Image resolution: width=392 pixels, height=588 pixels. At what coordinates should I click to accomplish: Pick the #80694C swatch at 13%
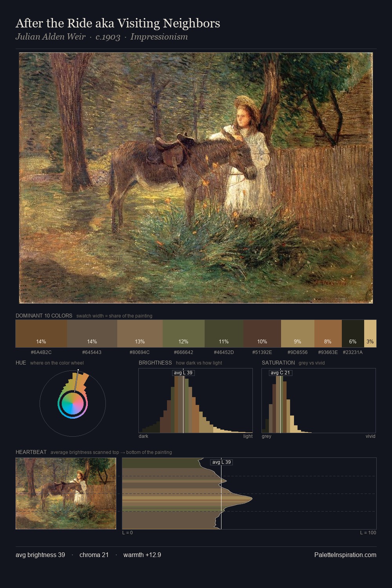(140, 334)
